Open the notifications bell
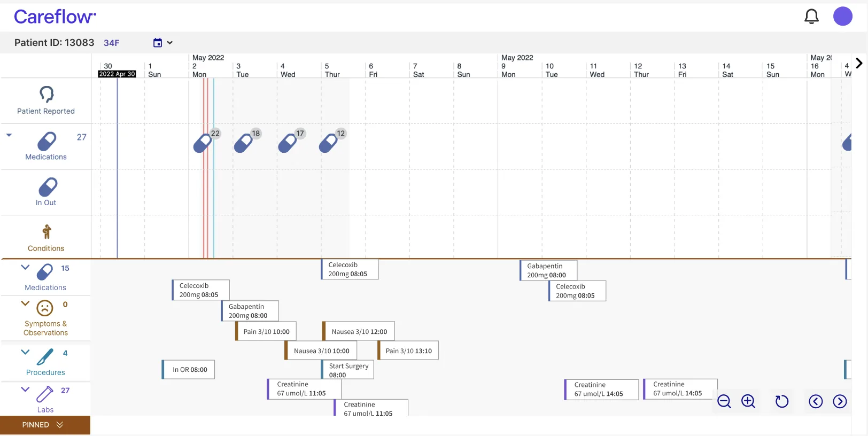The height and width of the screenshot is (436, 868). pyautogui.click(x=811, y=17)
